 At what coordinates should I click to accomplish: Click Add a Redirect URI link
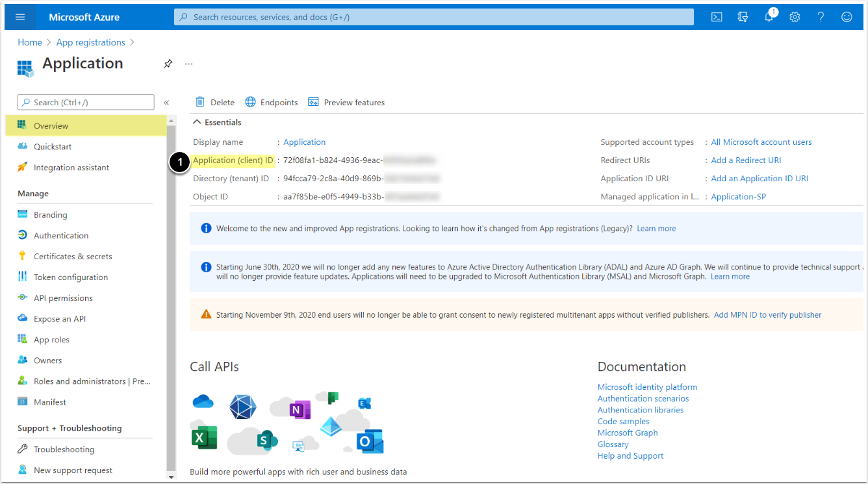(746, 160)
